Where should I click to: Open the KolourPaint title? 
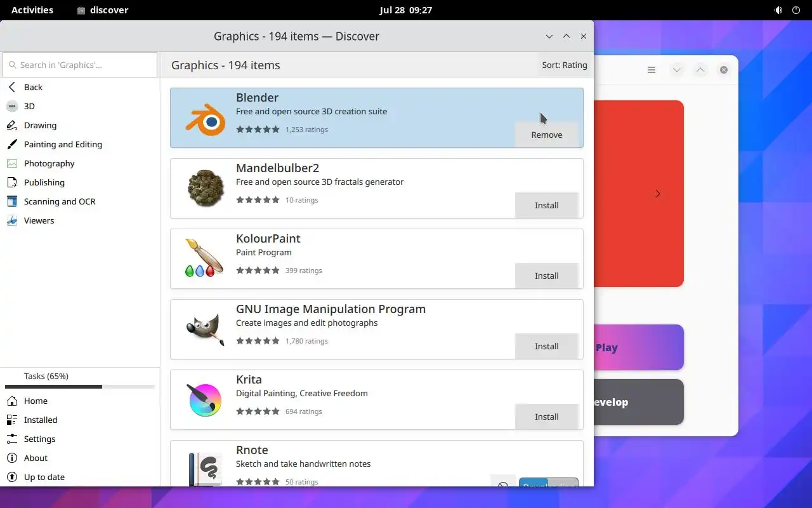click(268, 238)
